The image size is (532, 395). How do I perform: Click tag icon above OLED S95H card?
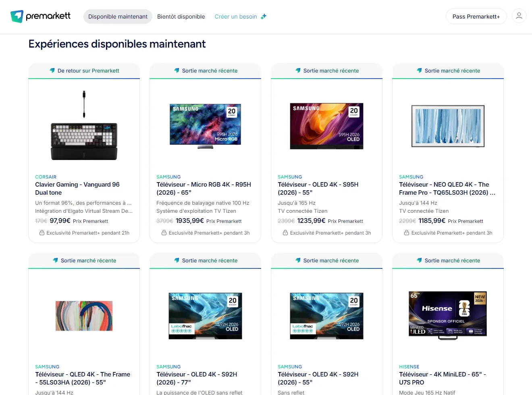298,71
